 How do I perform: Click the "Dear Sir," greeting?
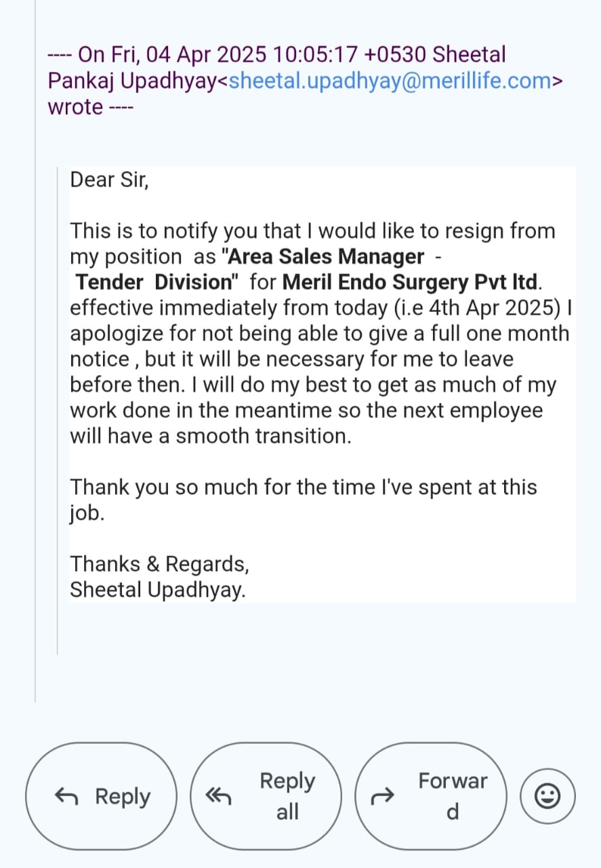pyautogui.click(x=108, y=180)
